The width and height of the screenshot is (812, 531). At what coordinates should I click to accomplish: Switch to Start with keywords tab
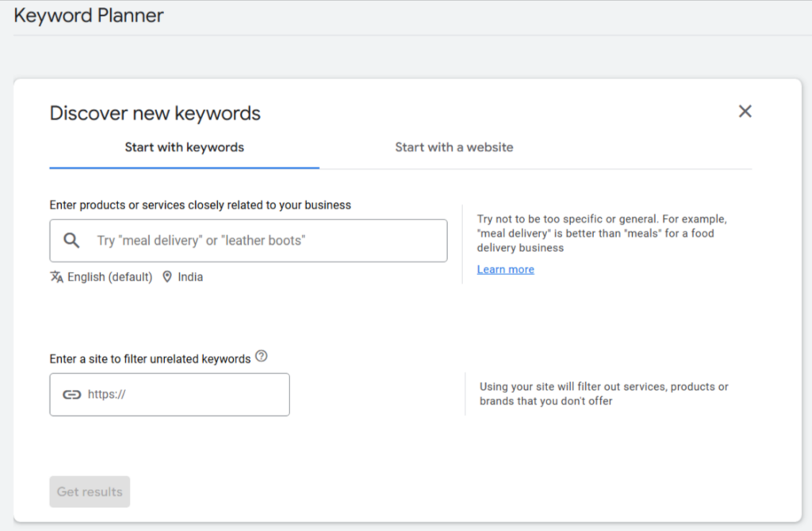coord(184,147)
